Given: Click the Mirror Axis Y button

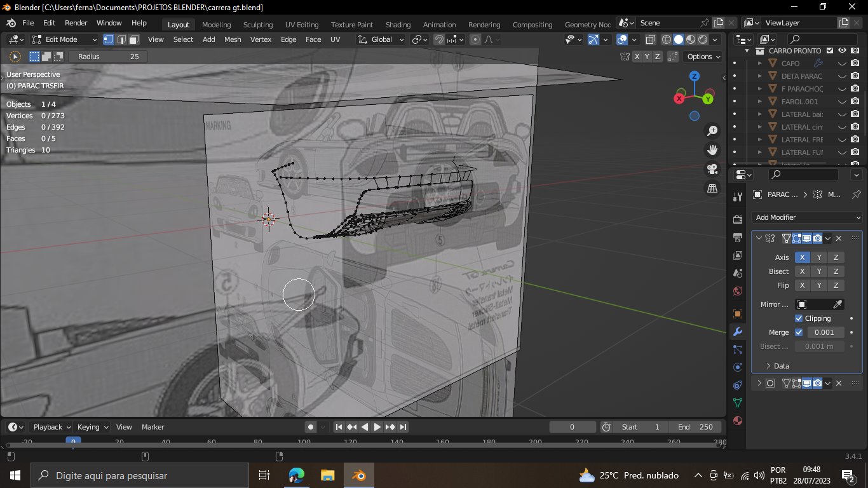Looking at the screenshot, I should (x=819, y=257).
